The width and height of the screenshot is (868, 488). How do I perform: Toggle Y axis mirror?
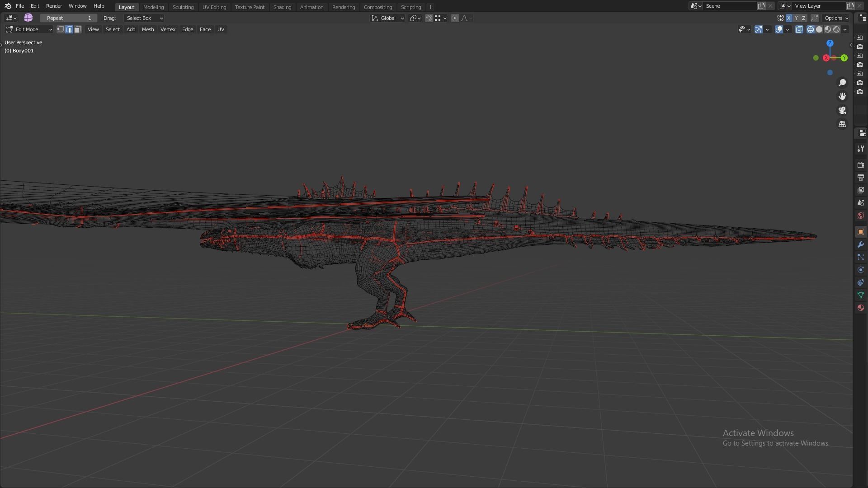[x=796, y=18]
